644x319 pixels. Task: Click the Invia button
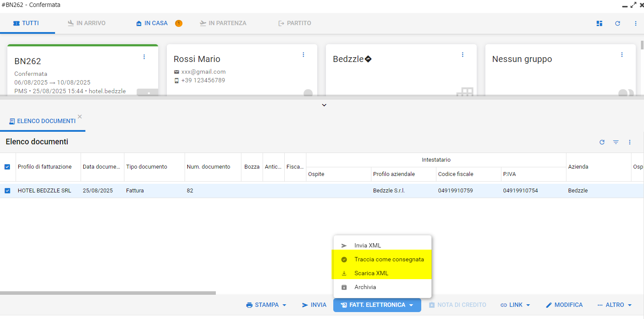pyautogui.click(x=314, y=305)
